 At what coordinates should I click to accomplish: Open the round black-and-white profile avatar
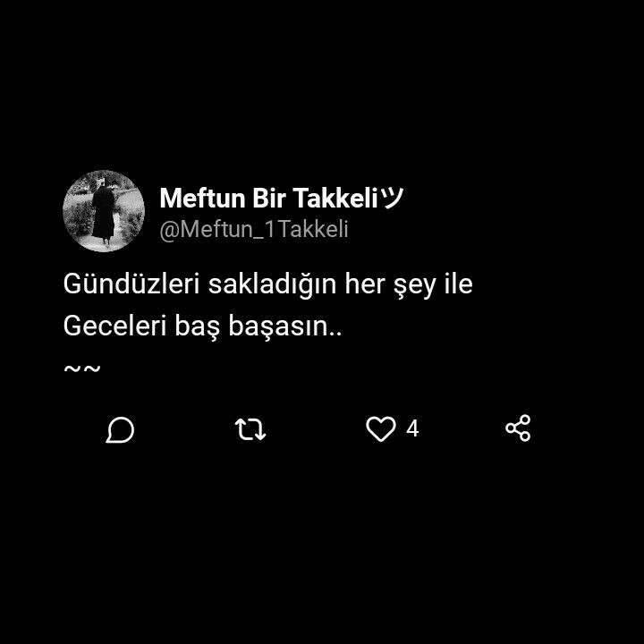coord(104,211)
